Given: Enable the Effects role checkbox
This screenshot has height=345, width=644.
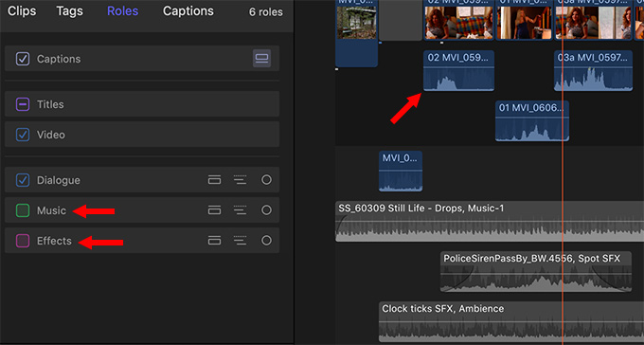Looking at the screenshot, I should coord(23,241).
